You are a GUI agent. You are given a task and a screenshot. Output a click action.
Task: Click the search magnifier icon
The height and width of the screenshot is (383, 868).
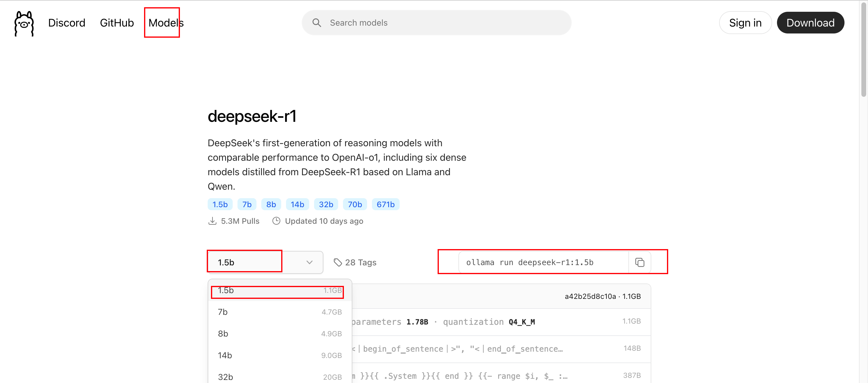(x=316, y=23)
